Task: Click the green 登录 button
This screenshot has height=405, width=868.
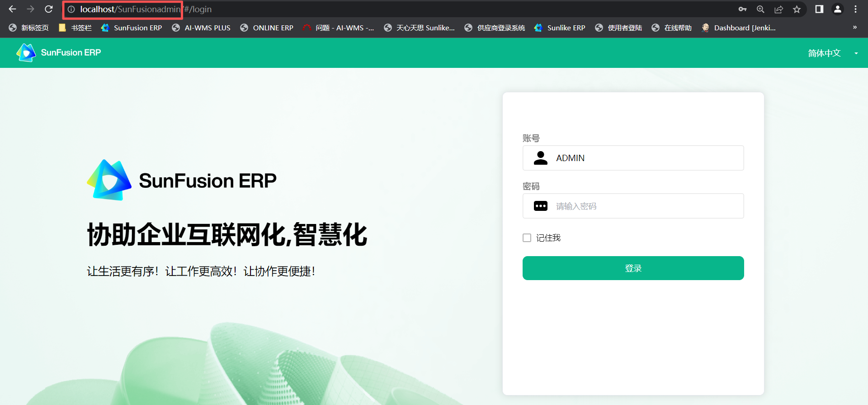Action: [x=633, y=268]
